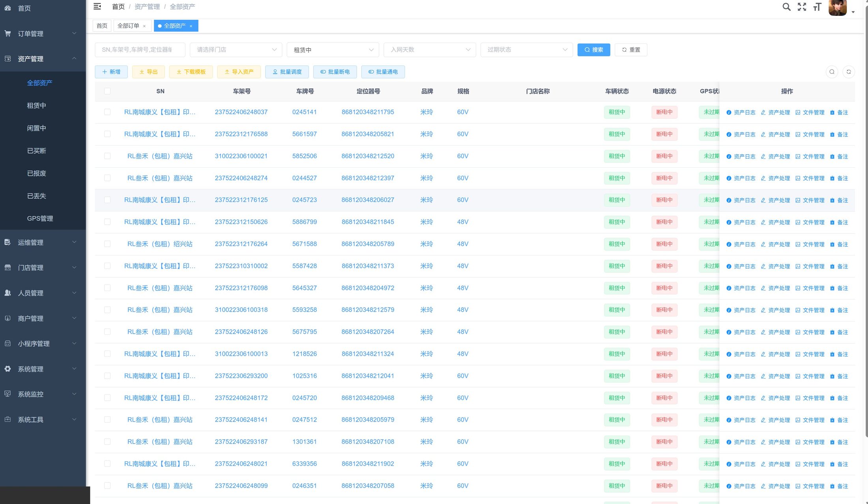
Task: Check row with frame number 237522312150626
Action: tap(107, 222)
